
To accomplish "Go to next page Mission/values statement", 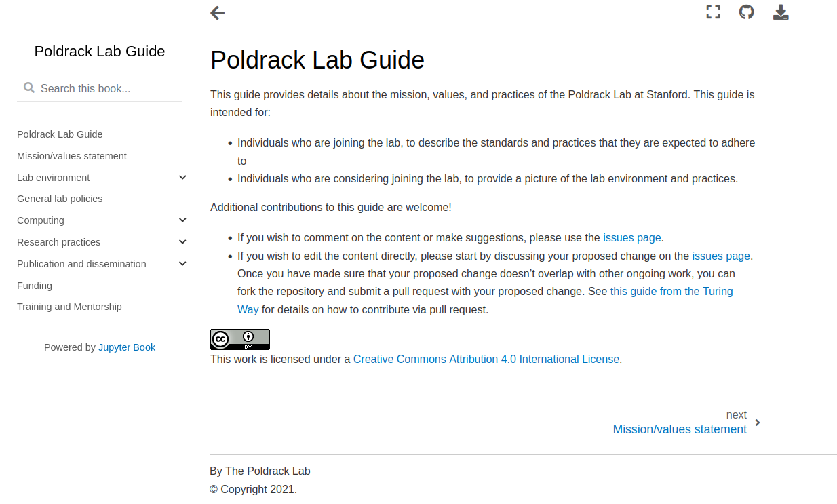I will [x=679, y=429].
